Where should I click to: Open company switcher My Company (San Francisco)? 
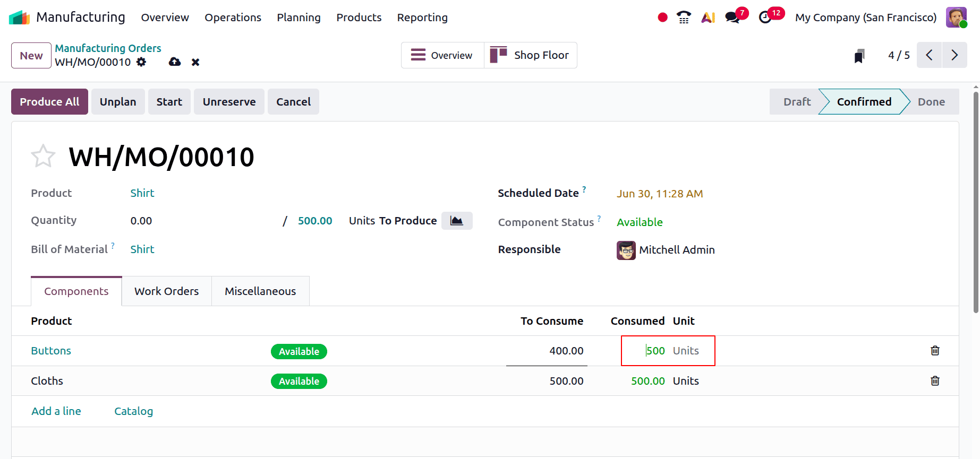coord(866,18)
